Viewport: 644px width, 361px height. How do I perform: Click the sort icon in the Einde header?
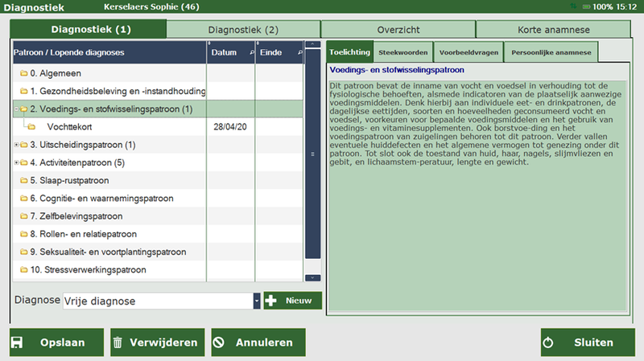299,52
